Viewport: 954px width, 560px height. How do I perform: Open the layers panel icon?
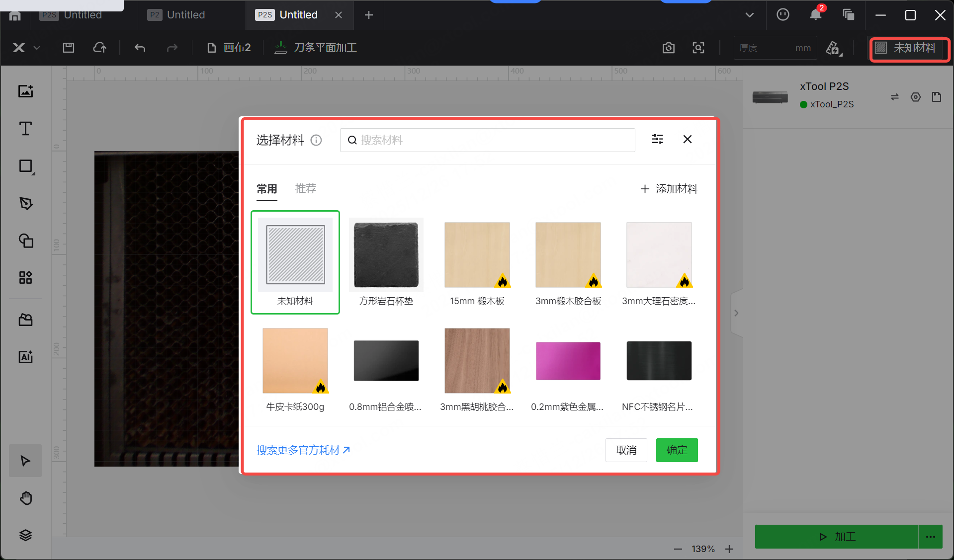coord(25,535)
